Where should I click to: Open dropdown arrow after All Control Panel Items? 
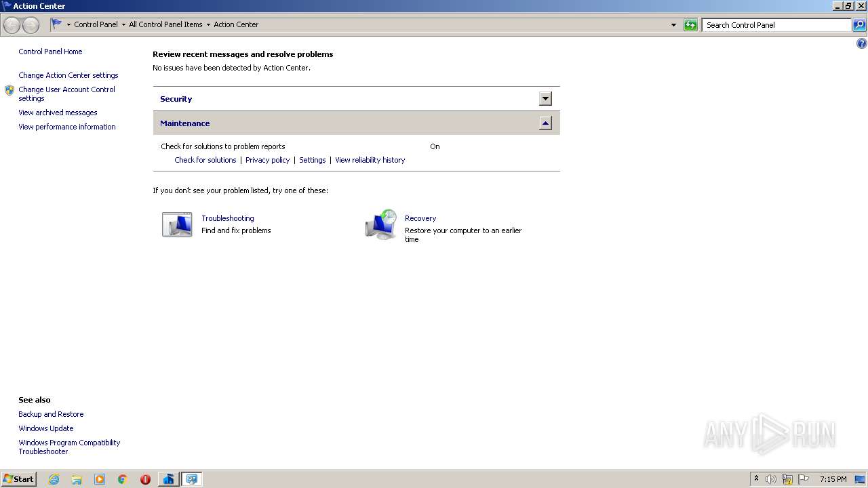coord(208,25)
